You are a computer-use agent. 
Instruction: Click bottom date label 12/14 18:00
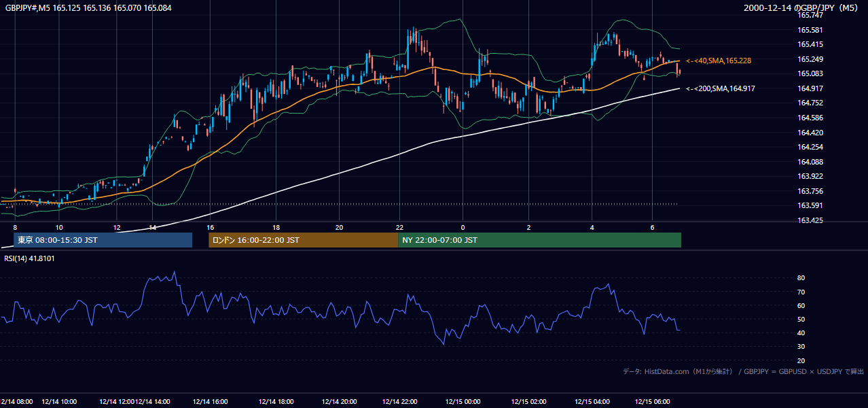tap(276, 401)
